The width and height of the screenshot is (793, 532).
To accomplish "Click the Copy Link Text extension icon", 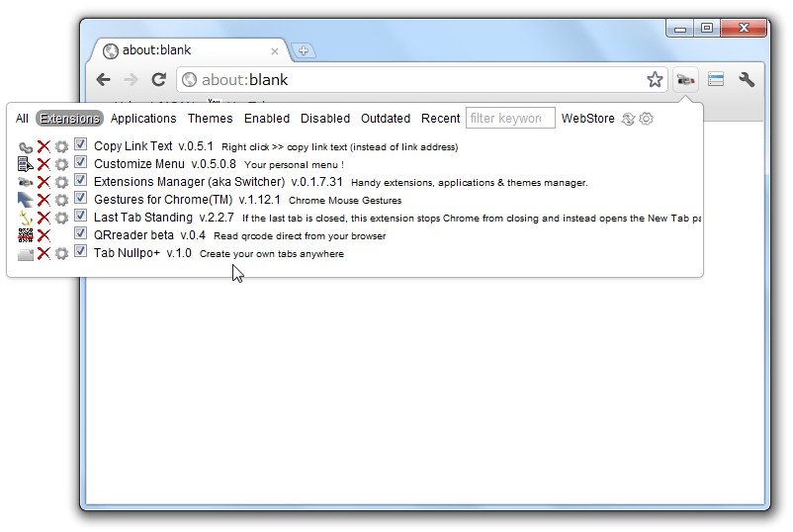I will [26, 147].
